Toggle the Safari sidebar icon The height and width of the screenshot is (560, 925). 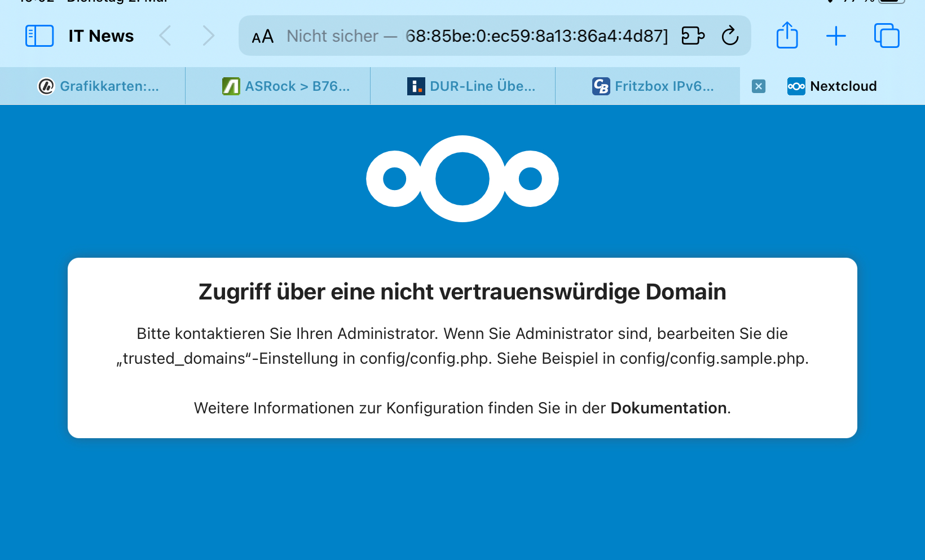(x=39, y=36)
